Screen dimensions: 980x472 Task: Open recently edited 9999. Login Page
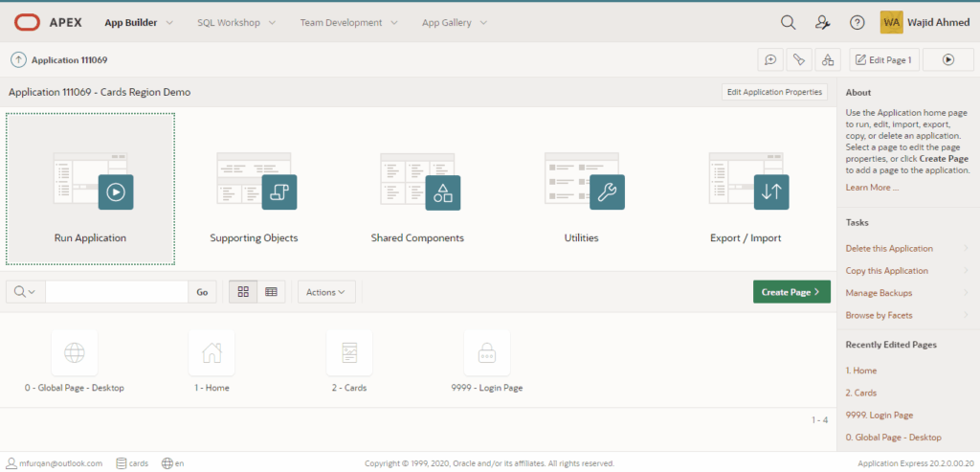pyautogui.click(x=880, y=416)
